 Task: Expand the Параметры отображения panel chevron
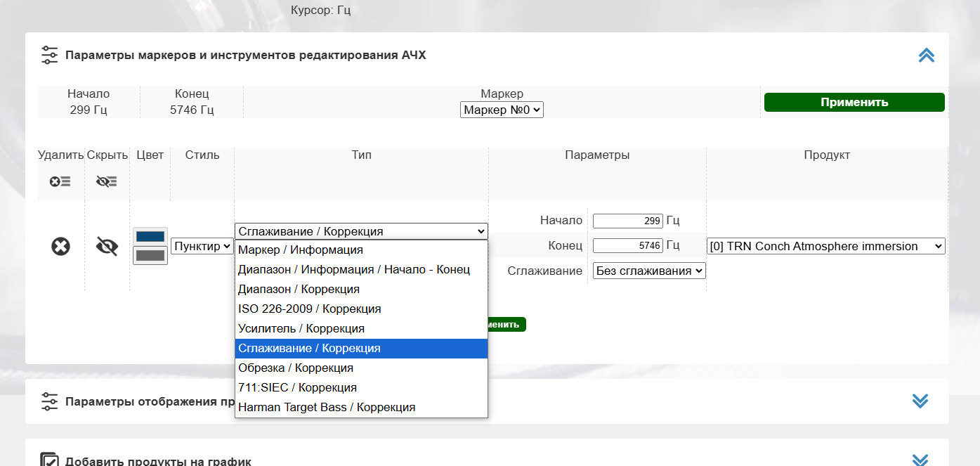pyautogui.click(x=920, y=401)
